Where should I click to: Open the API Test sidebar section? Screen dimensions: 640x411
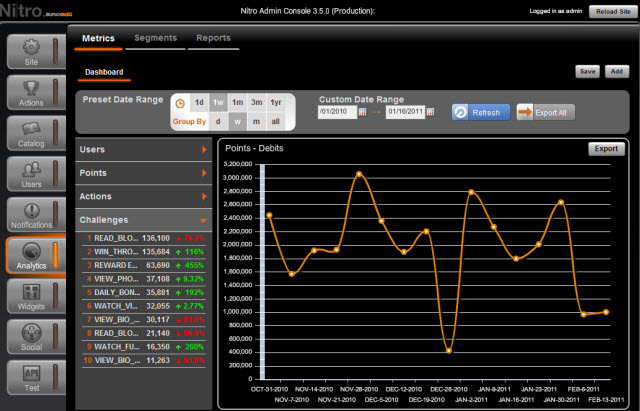[x=32, y=377]
